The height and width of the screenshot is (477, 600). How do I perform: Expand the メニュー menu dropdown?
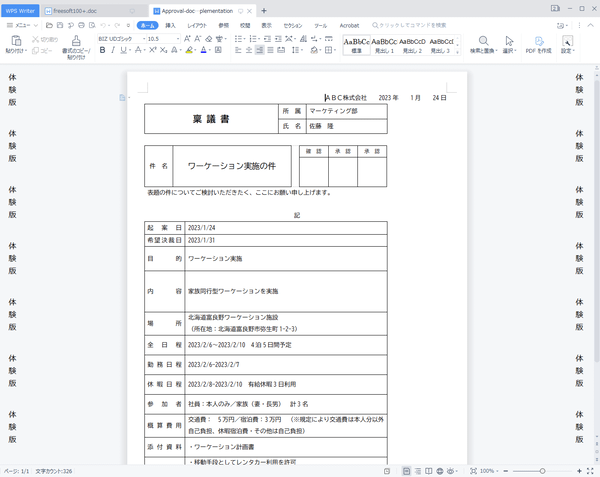22,26
